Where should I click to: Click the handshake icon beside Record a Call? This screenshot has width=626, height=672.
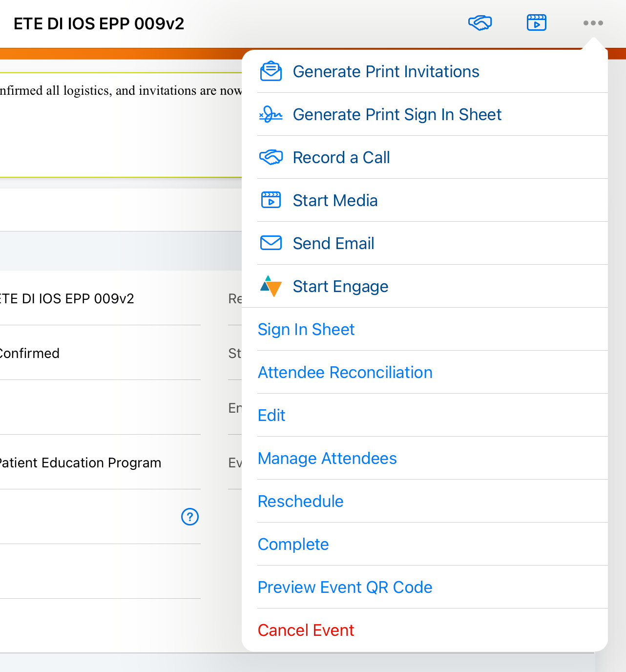point(271,157)
